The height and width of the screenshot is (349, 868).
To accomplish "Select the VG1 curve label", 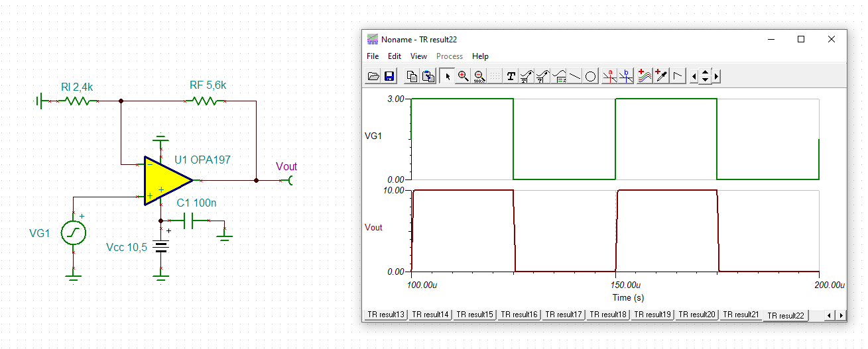I will (373, 136).
